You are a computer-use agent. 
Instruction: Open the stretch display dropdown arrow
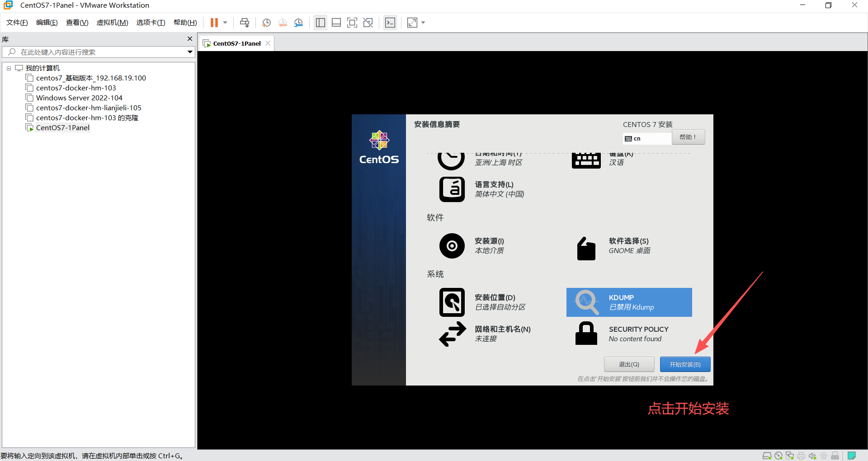(x=423, y=23)
